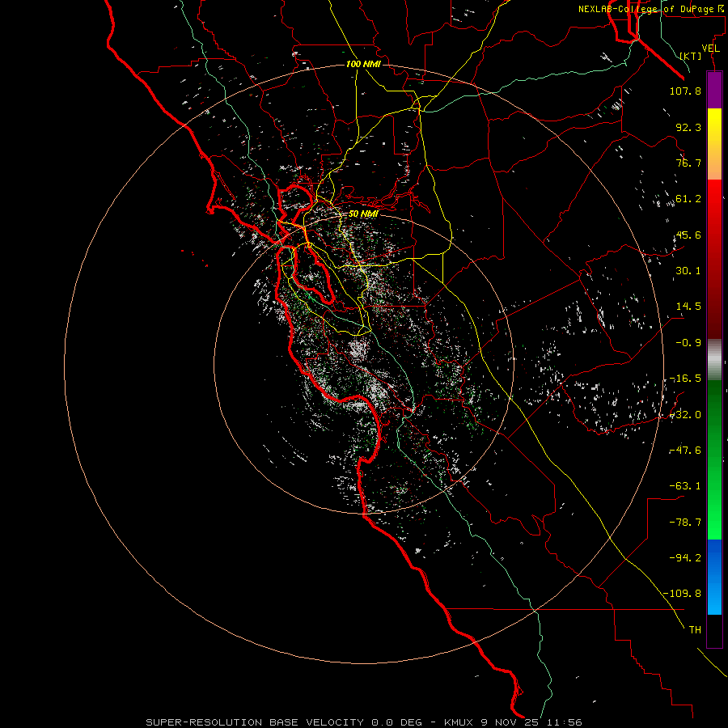Click the 45.6 velocity scale value

point(688,235)
